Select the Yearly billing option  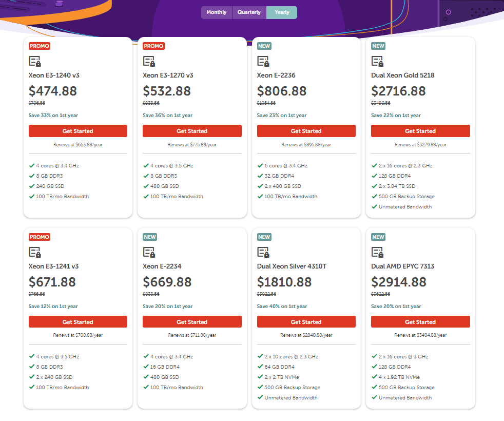click(x=281, y=12)
